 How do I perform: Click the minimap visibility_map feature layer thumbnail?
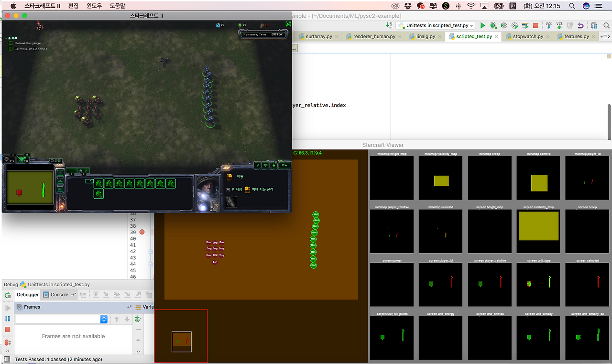point(440,177)
